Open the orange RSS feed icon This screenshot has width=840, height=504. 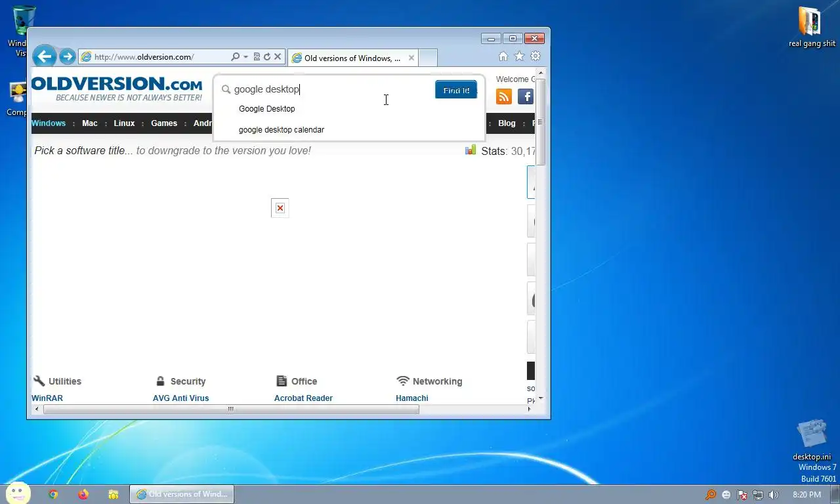pos(504,96)
